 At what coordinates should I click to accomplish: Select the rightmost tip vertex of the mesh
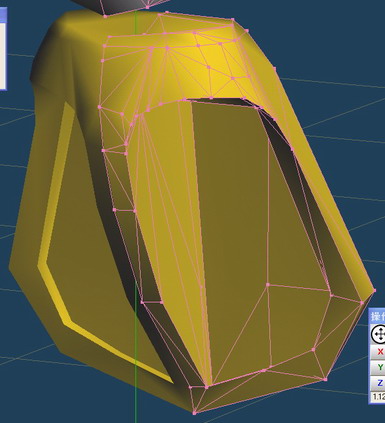(x=375, y=291)
